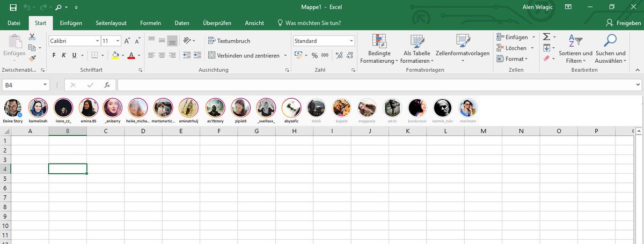Toggle Textumbruch wrap text
Image resolution: width=644 pixels, height=244 pixels.
229,41
